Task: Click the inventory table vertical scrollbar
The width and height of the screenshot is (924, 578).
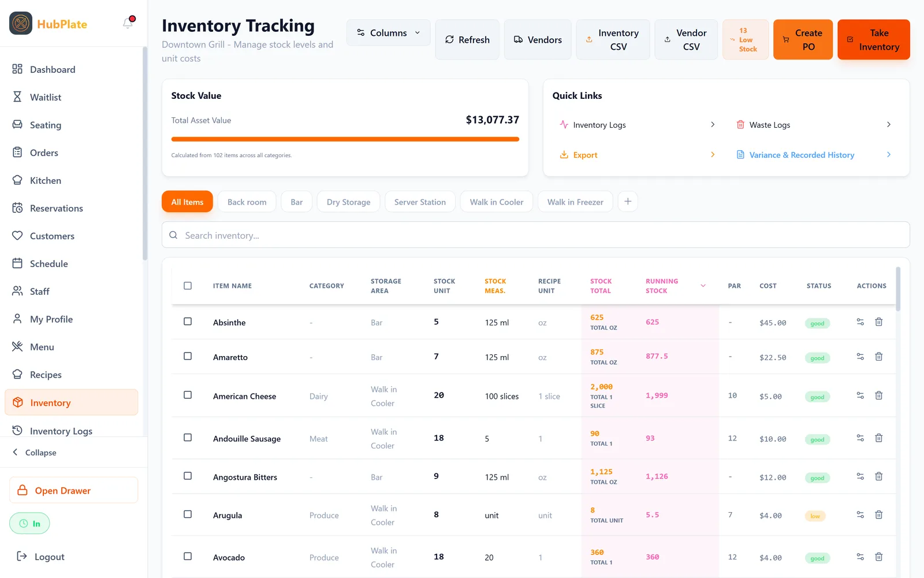Action: [898, 289]
